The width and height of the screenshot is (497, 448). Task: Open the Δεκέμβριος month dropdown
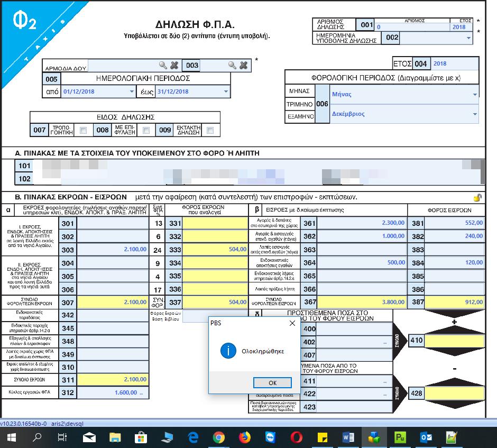click(475, 114)
